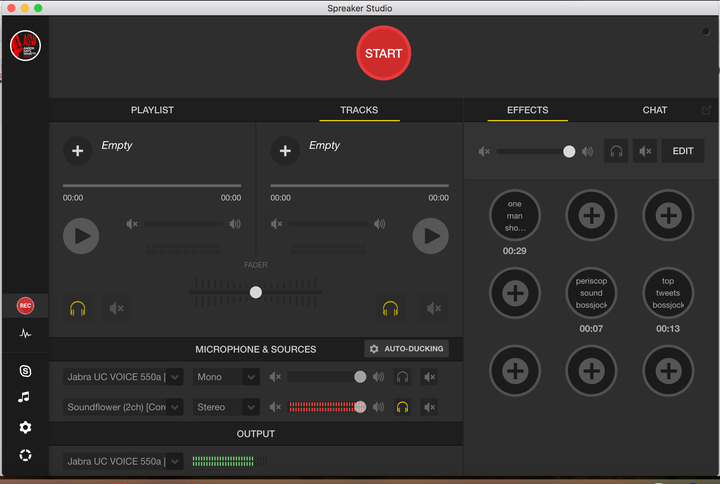This screenshot has height=484, width=720.
Task: Open the music note icon in sidebar
Action: (24, 397)
